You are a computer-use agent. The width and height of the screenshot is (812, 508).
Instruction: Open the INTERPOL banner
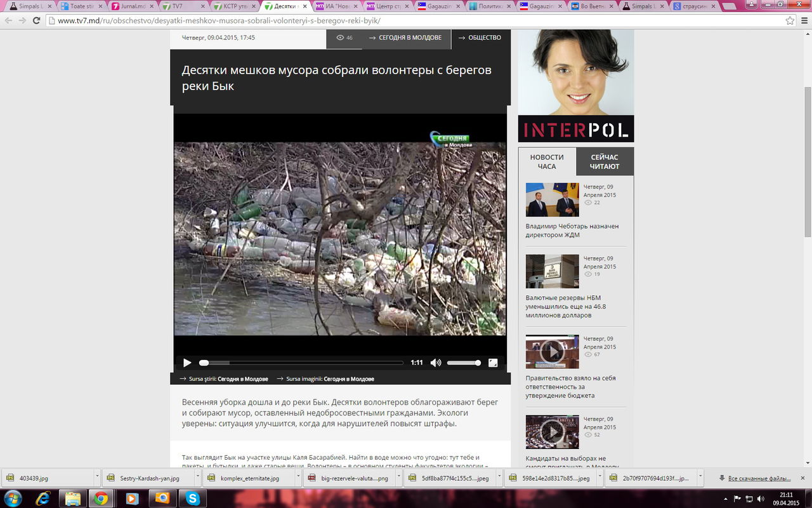pyautogui.click(x=576, y=86)
